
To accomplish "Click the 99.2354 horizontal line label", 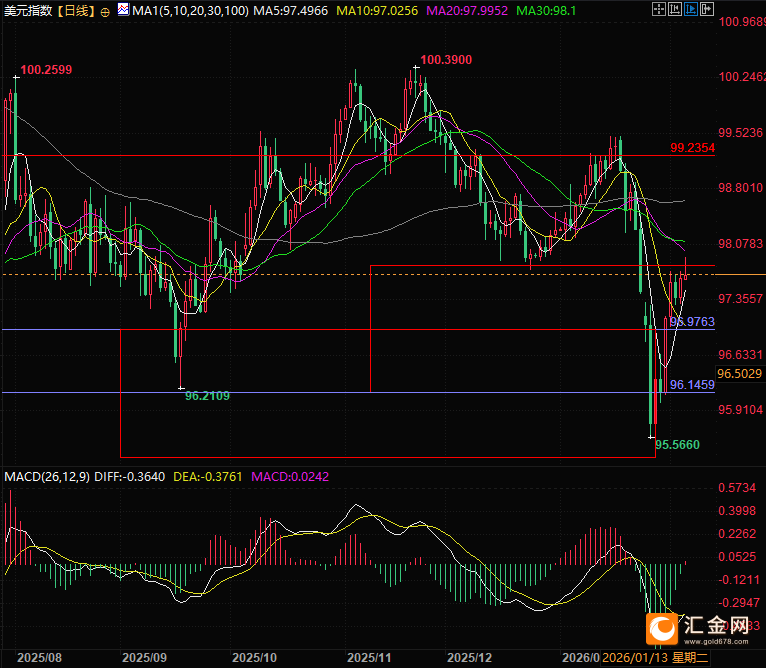I will tap(692, 147).
